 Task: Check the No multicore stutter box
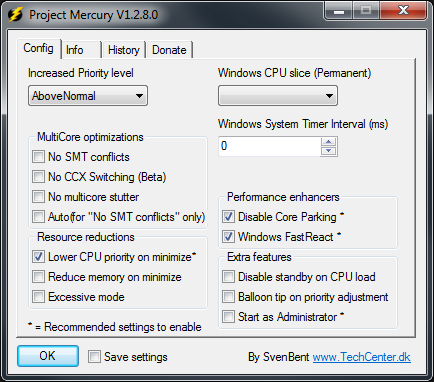(38, 196)
